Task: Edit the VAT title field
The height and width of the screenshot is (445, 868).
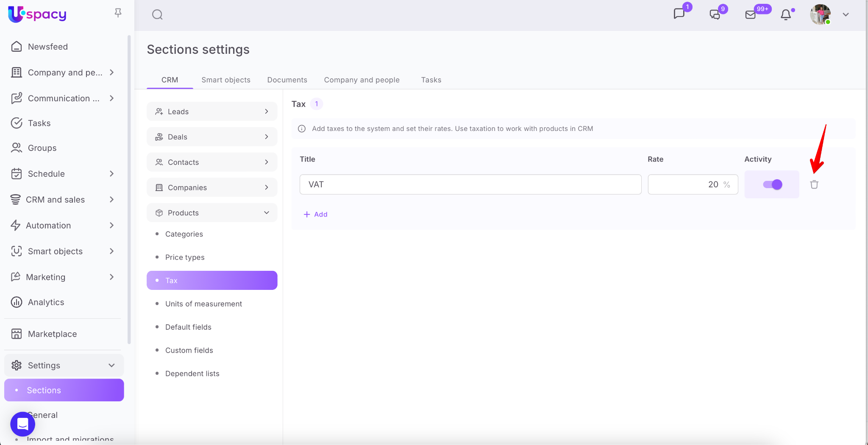Action: click(470, 184)
